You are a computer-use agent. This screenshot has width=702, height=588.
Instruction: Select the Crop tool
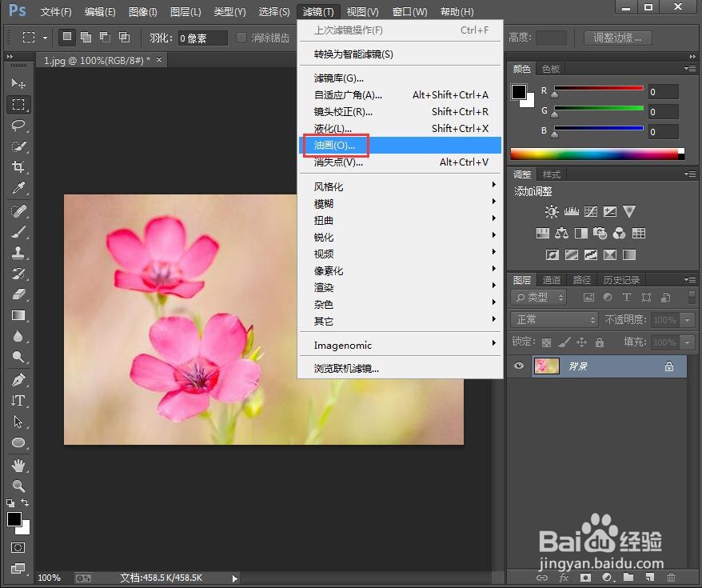pyautogui.click(x=18, y=167)
